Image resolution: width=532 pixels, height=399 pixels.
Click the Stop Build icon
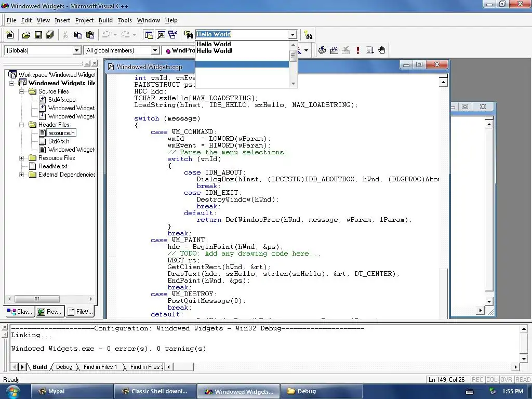[345, 50]
